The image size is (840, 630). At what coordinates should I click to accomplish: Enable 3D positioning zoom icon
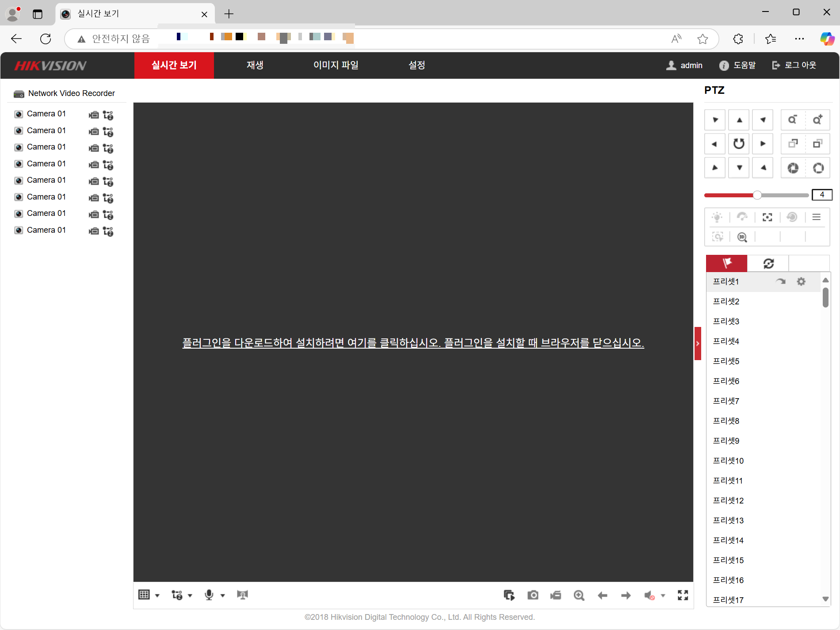742,237
